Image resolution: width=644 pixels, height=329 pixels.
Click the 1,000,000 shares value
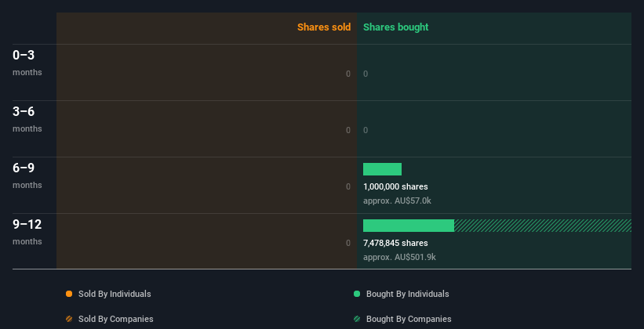point(395,186)
